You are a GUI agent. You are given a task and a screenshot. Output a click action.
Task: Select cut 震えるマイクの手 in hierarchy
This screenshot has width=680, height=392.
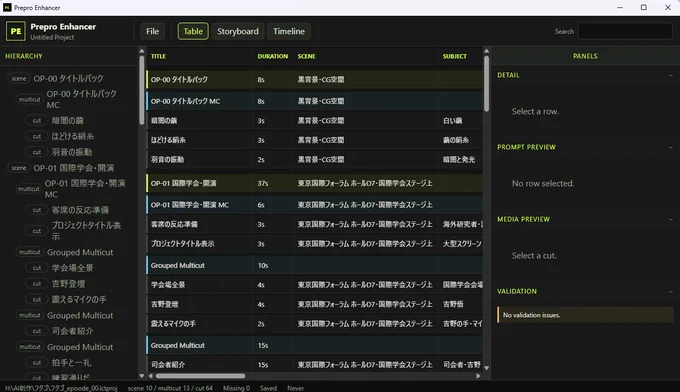point(78,299)
